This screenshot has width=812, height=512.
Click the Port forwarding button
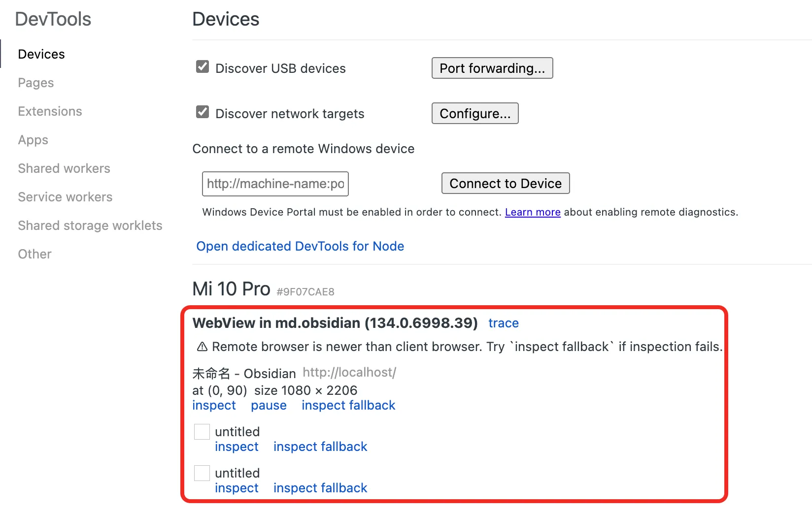(492, 68)
